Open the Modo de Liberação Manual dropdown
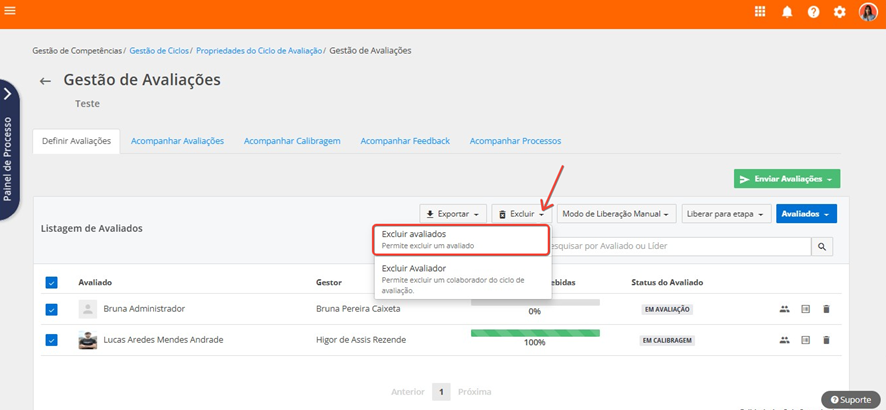The width and height of the screenshot is (886, 410). tap(616, 214)
